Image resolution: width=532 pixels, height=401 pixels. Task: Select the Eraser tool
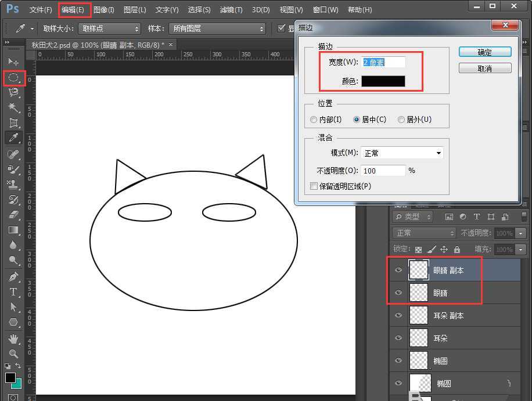coord(14,213)
